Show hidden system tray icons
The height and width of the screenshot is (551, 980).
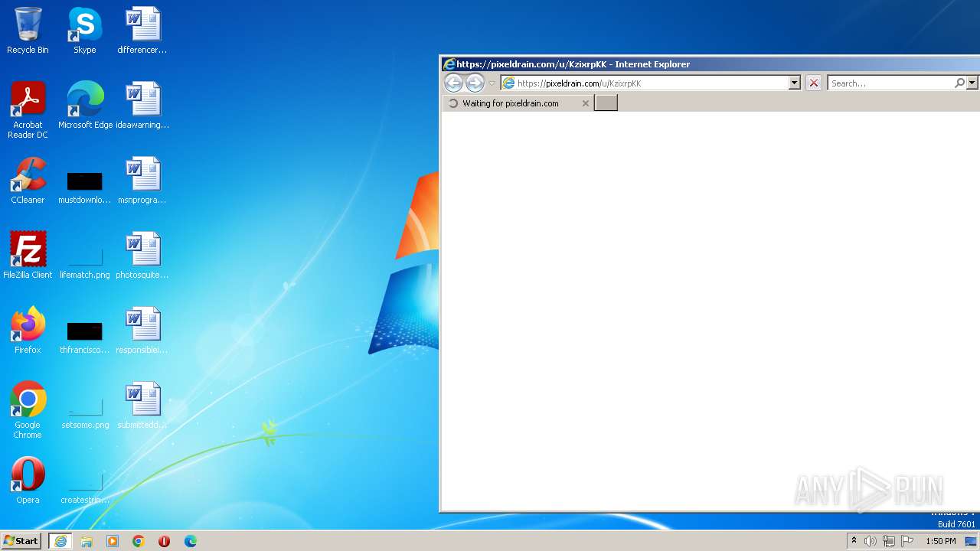pos(854,541)
